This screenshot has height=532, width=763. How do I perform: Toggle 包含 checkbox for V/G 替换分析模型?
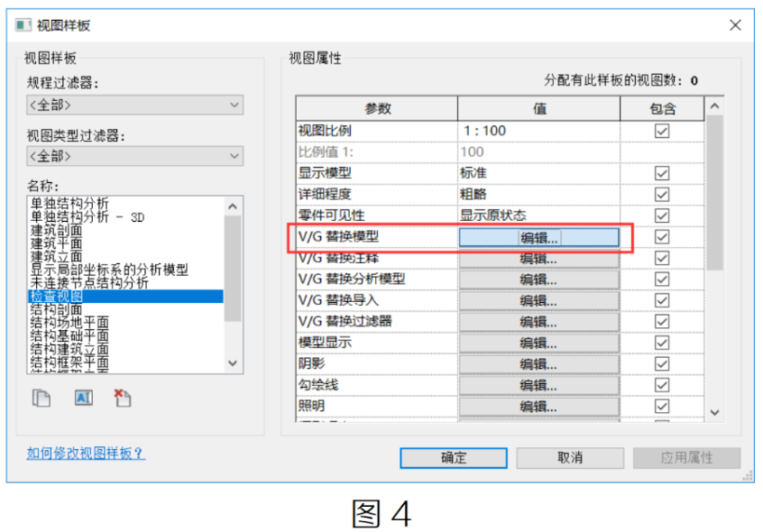coord(662,280)
